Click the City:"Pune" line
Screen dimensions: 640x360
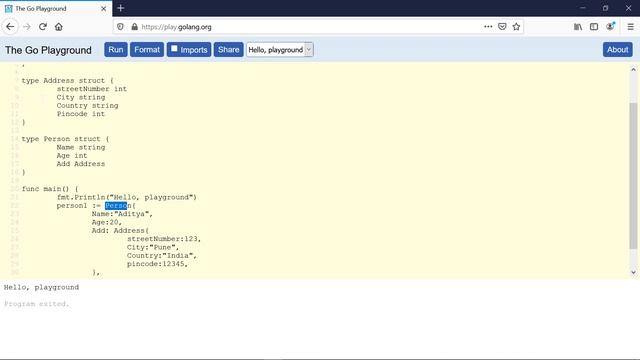point(153,247)
